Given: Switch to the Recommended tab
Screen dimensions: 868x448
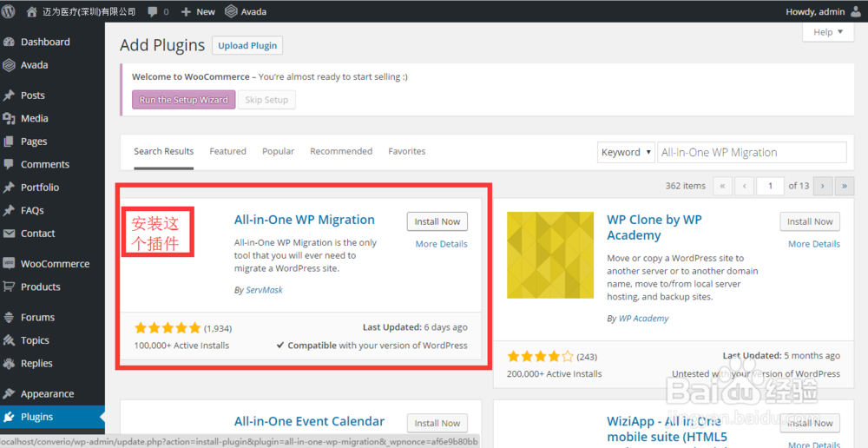Looking at the screenshot, I should click(341, 151).
